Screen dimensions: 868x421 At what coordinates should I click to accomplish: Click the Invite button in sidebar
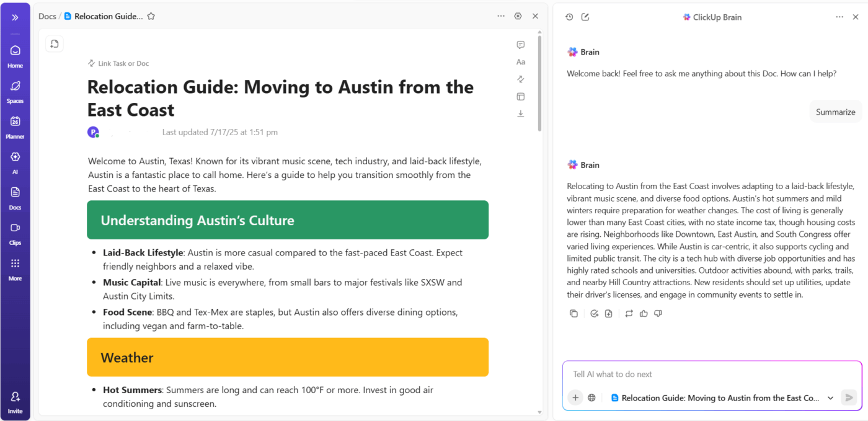tap(15, 401)
